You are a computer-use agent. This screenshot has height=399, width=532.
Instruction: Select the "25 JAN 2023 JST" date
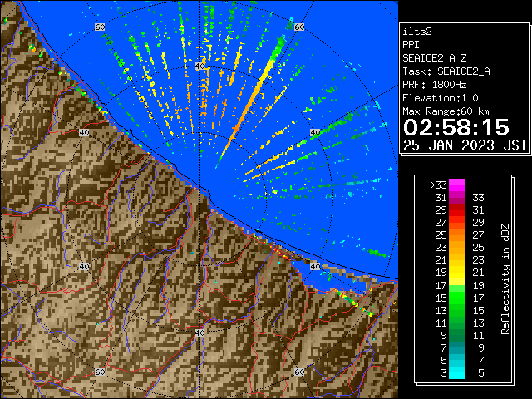pyautogui.click(x=465, y=145)
